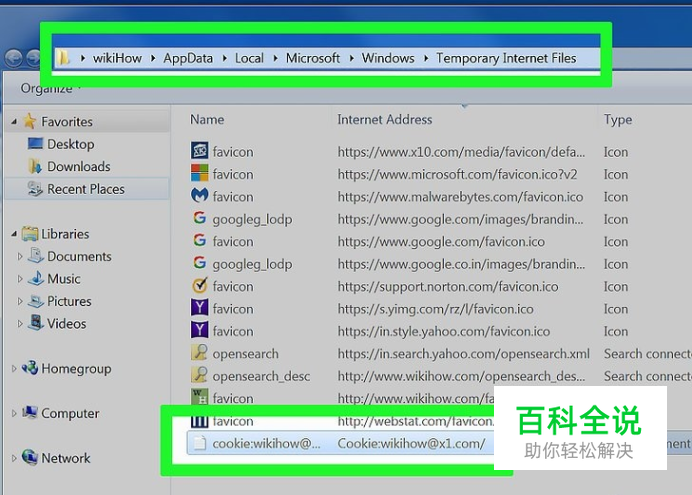Open dropdown arrow after Windows breadcrumb
The image size is (692, 495).
tap(426, 58)
